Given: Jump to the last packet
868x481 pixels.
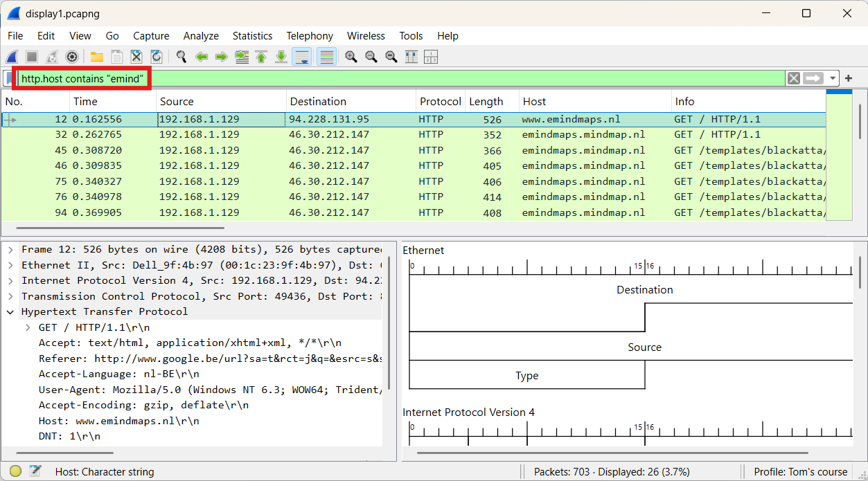Looking at the screenshot, I should 281,57.
